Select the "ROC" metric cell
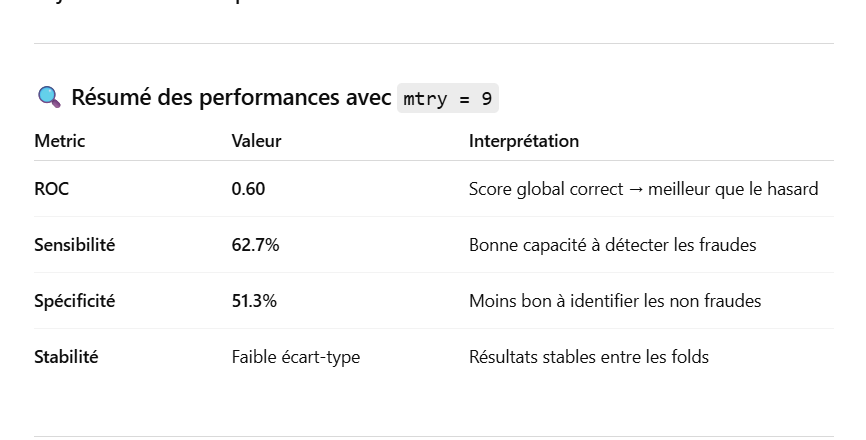This screenshot has height=440, width=866. (52, 189)
